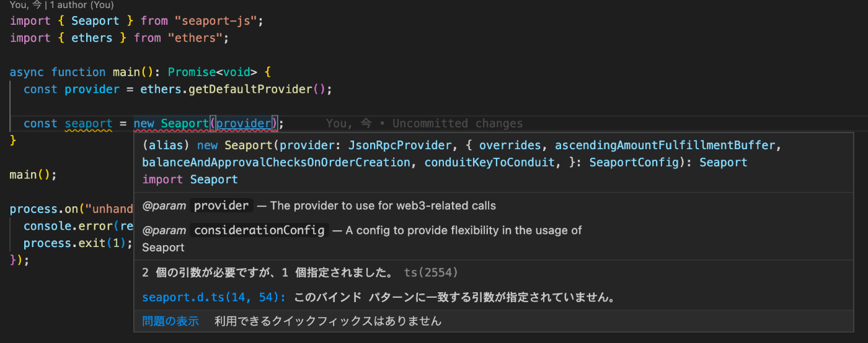Click the balanceAndApprovalChecksOnOrderCreation parameter

coord(276,162)
